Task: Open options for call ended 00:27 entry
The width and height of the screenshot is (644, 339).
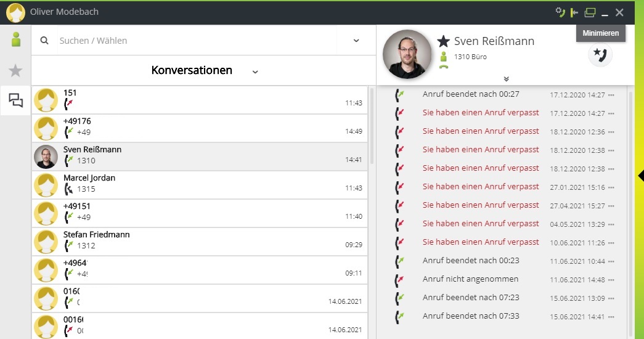Action: 611,96
